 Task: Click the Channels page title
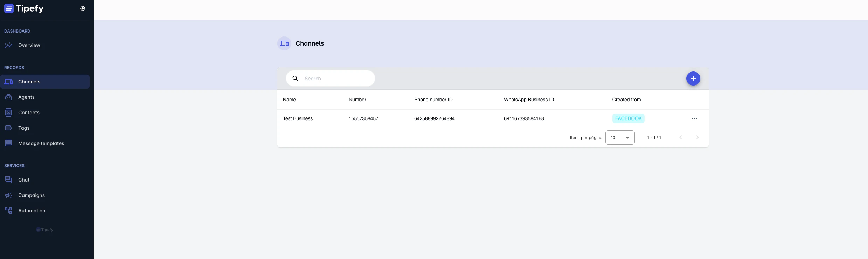point(310,43)
